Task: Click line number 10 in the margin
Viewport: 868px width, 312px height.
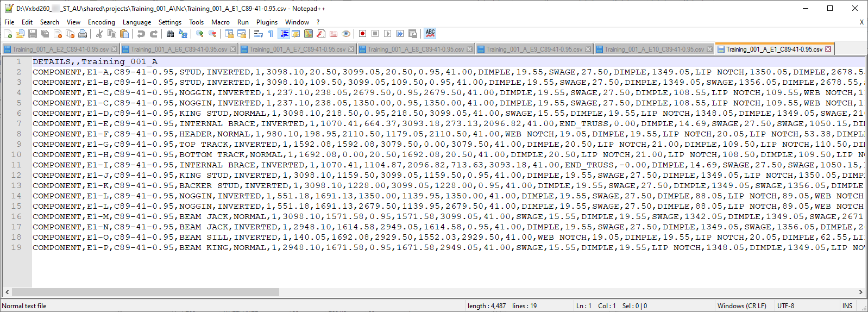Action: (x=16, y=154)
